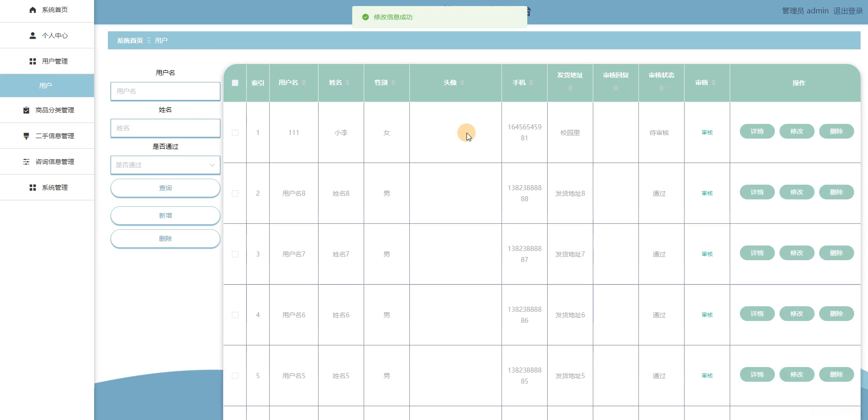Viewport: 868px width, 420px height.
Task: Click the grid icon beside 用户管理
Action: 33,61
